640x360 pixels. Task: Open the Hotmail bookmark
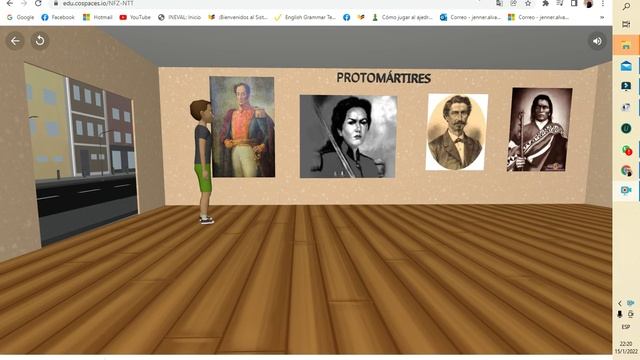[98, 17]
